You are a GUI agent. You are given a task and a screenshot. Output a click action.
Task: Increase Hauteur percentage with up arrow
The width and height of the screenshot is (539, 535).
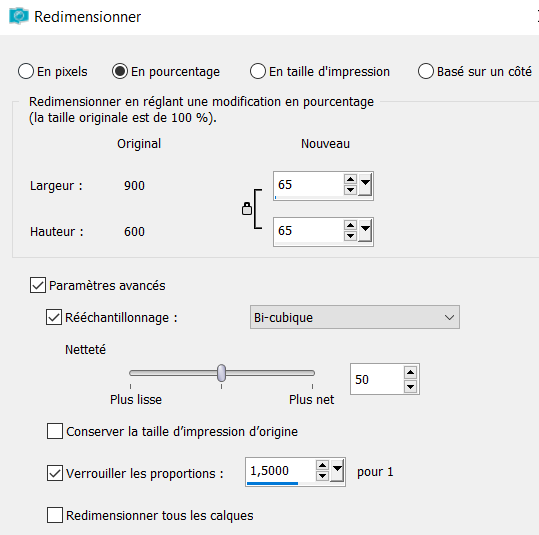click(350, 226)
